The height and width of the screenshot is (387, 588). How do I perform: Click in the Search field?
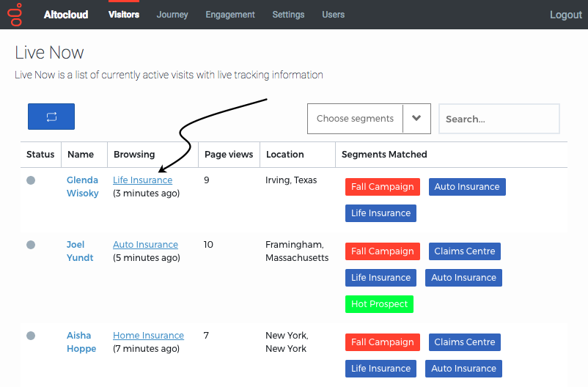pos(499,119)
